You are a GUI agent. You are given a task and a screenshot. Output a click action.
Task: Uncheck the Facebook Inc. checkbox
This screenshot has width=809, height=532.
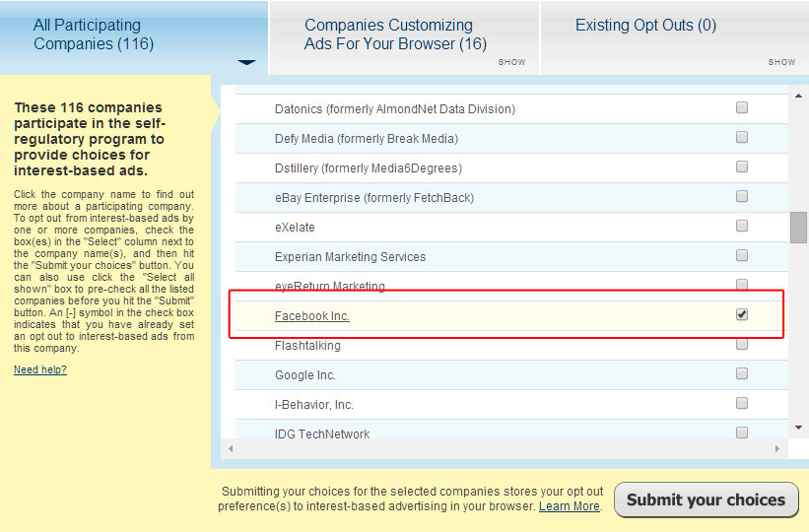741,314
